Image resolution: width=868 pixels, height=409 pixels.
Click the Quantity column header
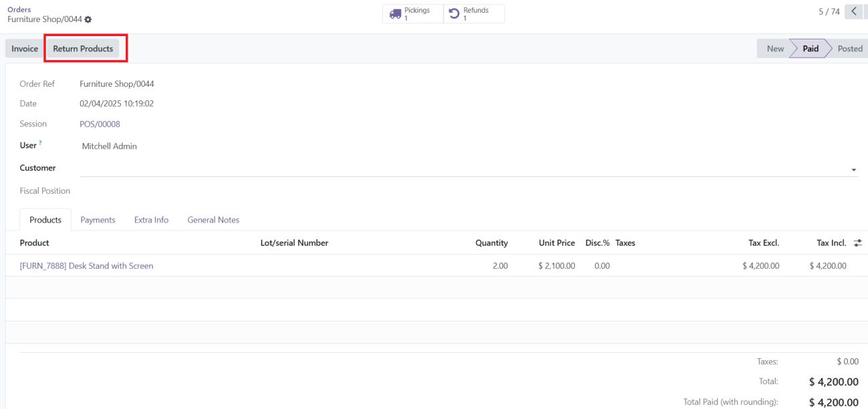(491, 243)
